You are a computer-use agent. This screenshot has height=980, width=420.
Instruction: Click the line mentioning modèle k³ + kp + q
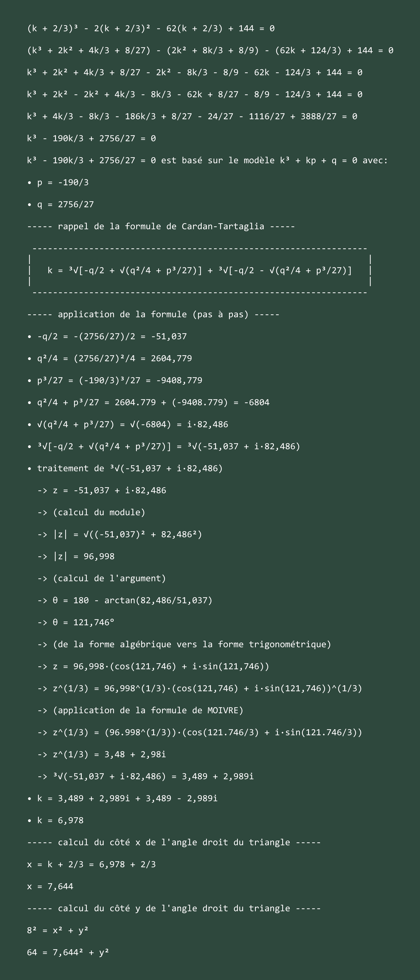click(207, 161)
